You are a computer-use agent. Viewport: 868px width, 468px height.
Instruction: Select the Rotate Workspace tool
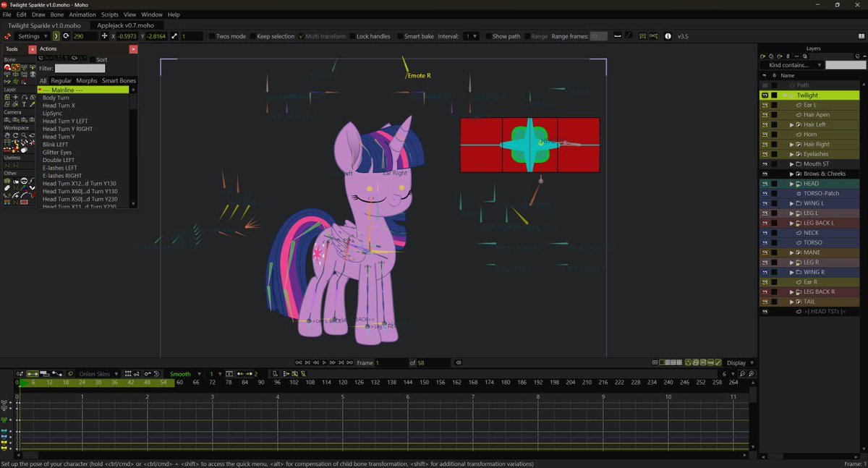[x=15, y=135]
